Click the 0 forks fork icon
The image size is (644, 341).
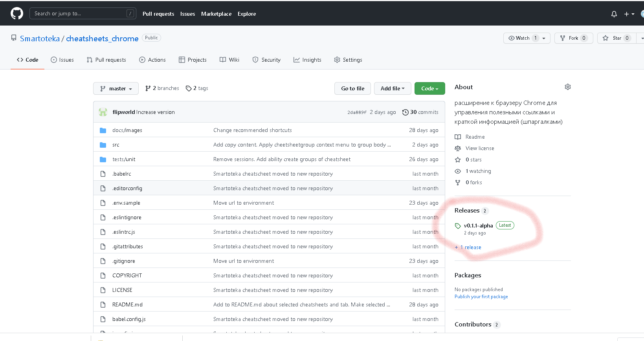[458, 182]
